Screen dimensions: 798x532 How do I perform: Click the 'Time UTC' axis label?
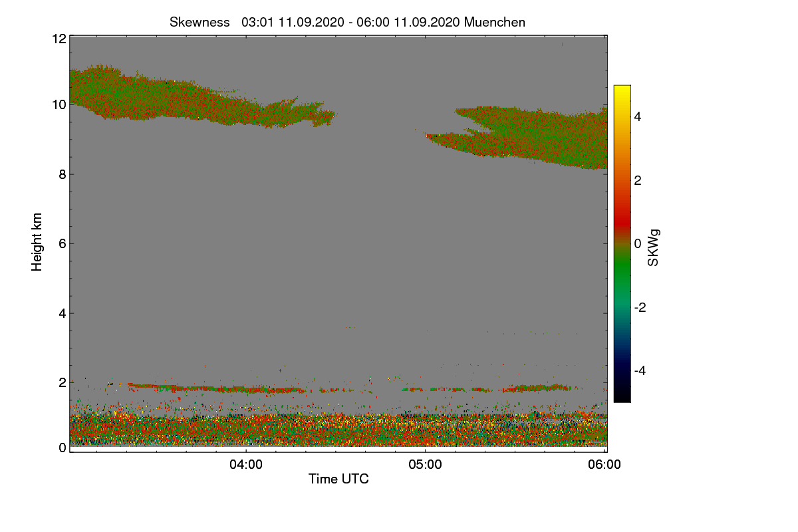click(338, 479)
